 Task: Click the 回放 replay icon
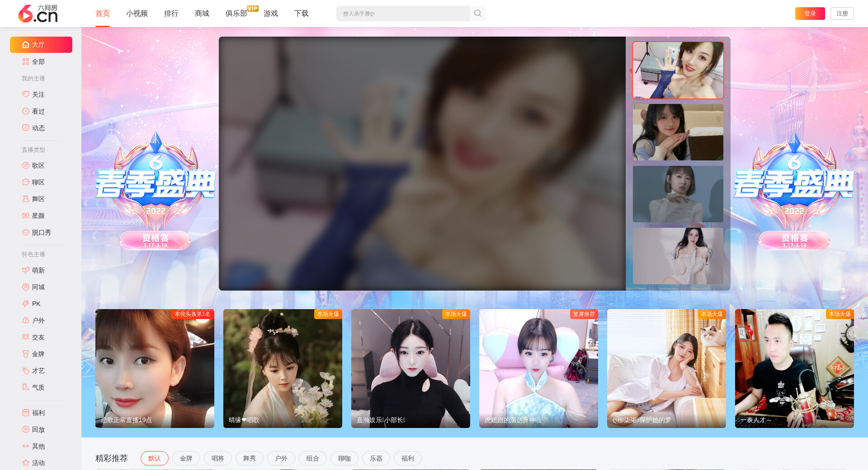click(26, 429)
